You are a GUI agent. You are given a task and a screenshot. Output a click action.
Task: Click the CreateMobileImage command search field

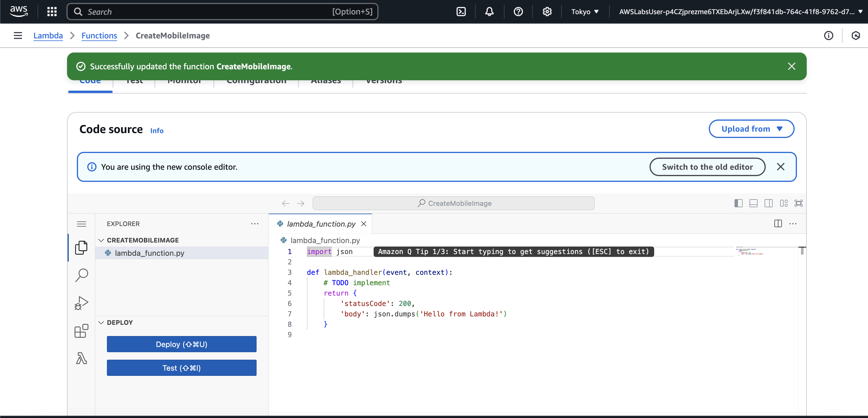point(453,203)
